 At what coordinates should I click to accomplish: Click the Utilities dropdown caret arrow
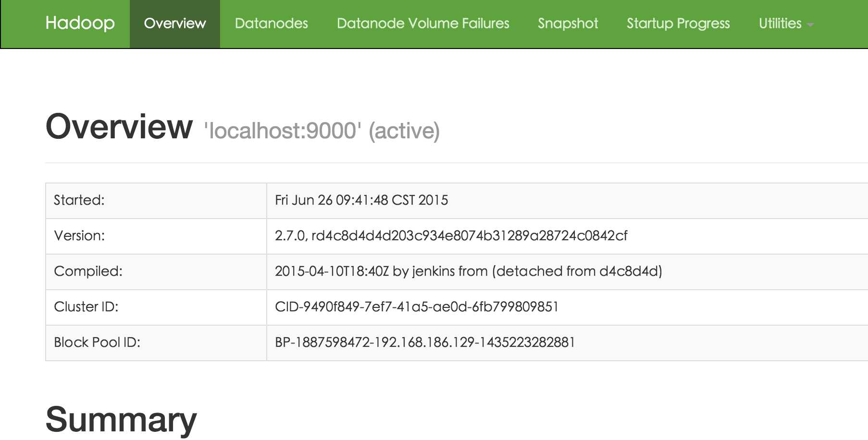[x=810, y=25]
